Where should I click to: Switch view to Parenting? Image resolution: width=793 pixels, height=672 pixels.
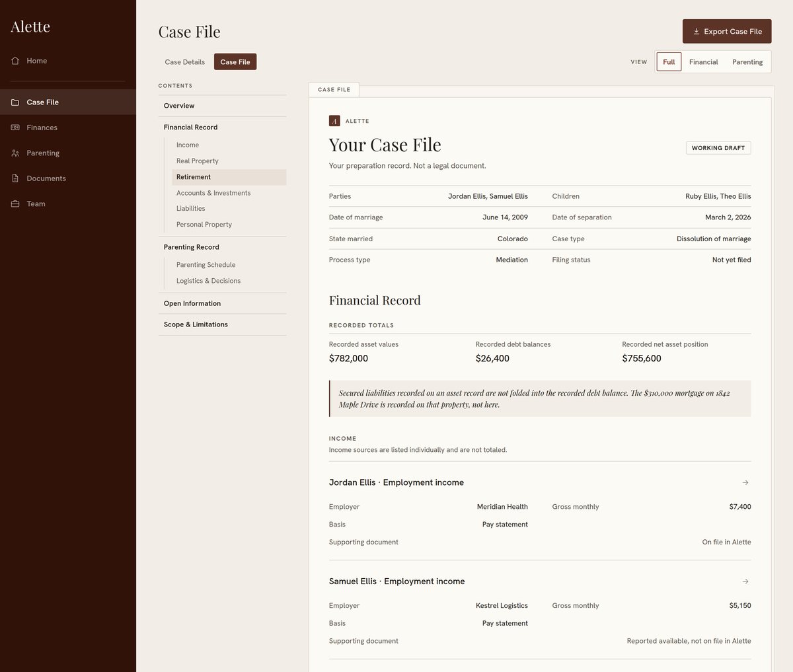point(747,62)
